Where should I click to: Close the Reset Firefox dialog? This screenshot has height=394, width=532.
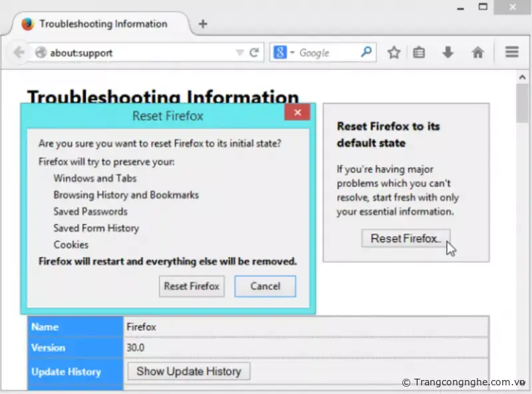[x=297, y=112]
